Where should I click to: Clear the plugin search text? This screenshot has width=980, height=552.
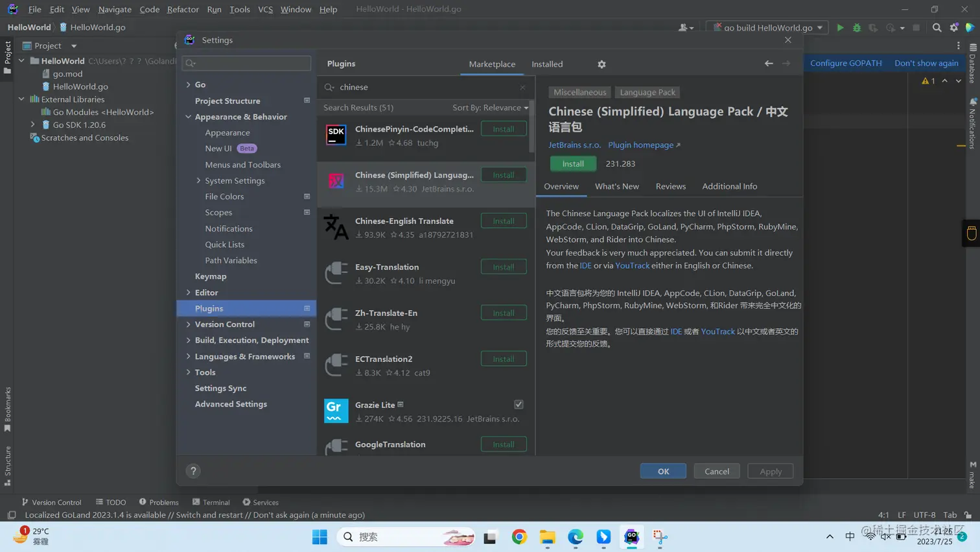522,88
